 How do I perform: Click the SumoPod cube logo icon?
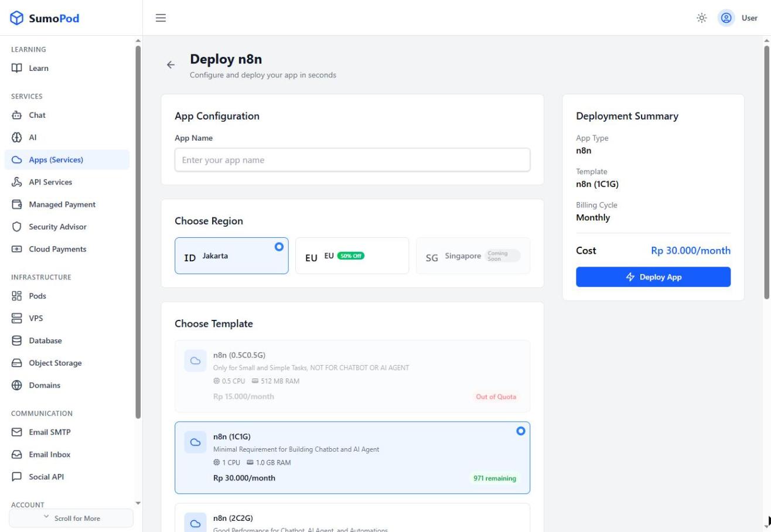pyautogui.click(x=17, y=18)
